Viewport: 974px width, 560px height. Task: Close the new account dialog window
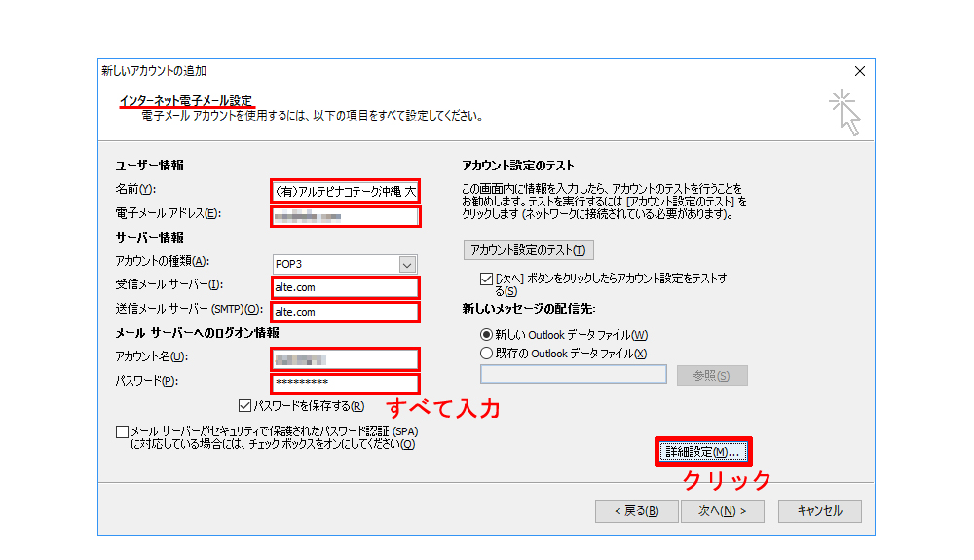pos(859,71)
